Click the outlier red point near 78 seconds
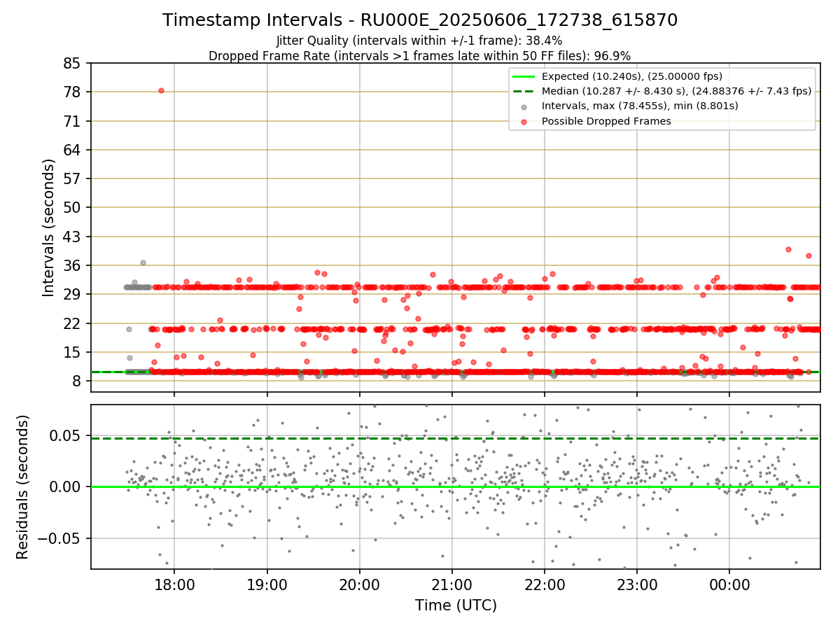 (x=161, y=90)
